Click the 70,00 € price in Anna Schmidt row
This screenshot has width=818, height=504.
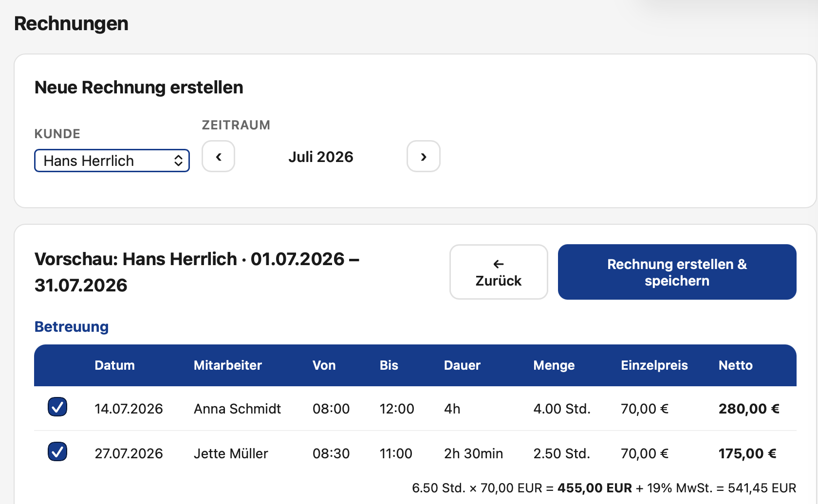(645, 409)
